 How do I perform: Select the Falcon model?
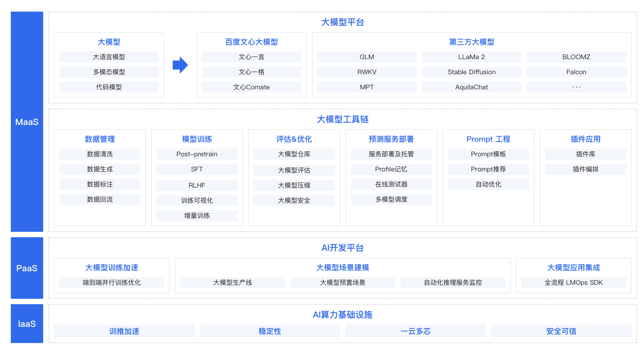pyautogui.click(x=577, y=72)
